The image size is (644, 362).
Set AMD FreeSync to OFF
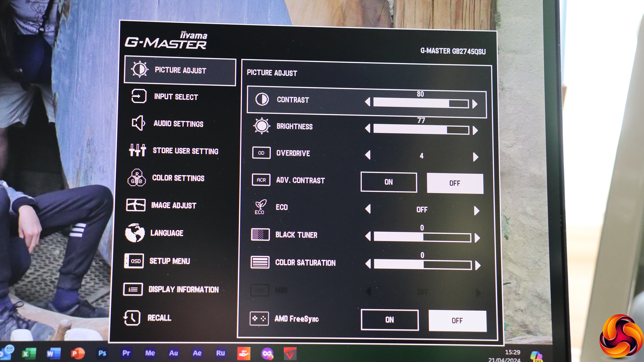click(x=457, y=320)
